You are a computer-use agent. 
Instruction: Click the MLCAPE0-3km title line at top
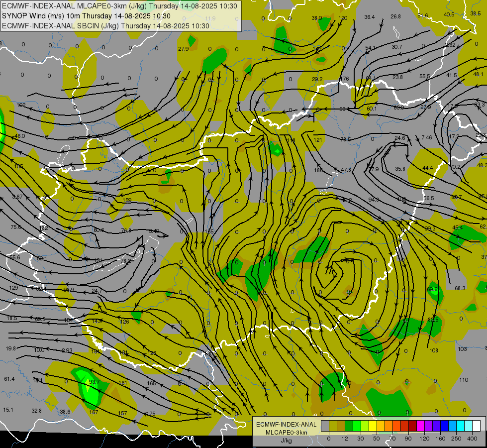pyautogui.click(x=119, y=6)
